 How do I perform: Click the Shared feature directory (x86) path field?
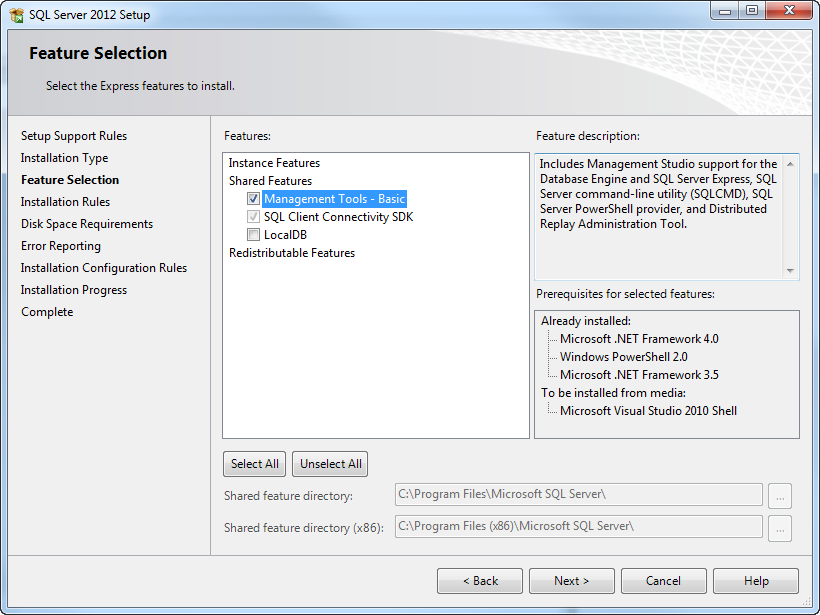click(x=578, y=527)
